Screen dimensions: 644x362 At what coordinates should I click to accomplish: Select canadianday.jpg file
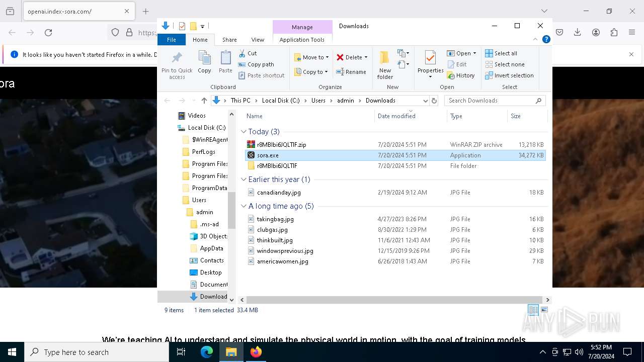pyautogui.click(x=395, y=193)
